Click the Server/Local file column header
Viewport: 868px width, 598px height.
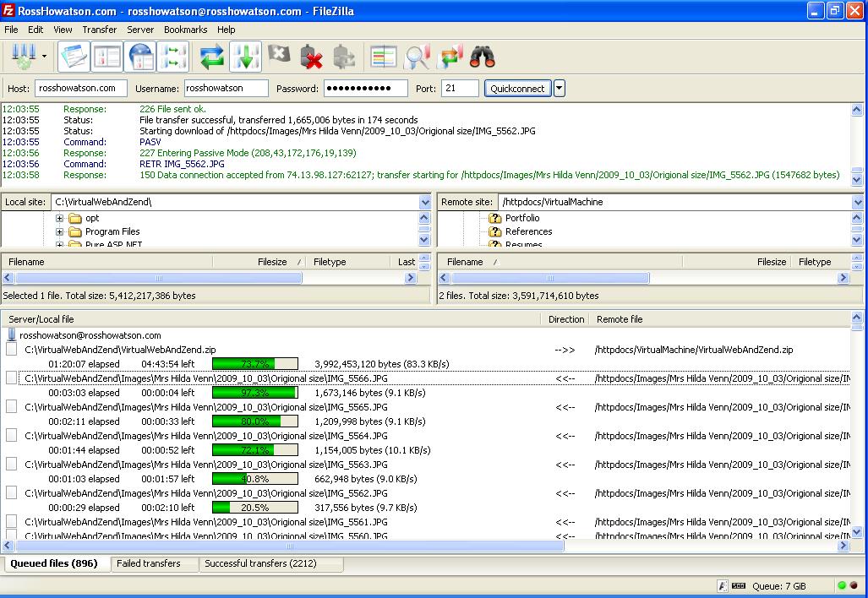pos(271,319)
